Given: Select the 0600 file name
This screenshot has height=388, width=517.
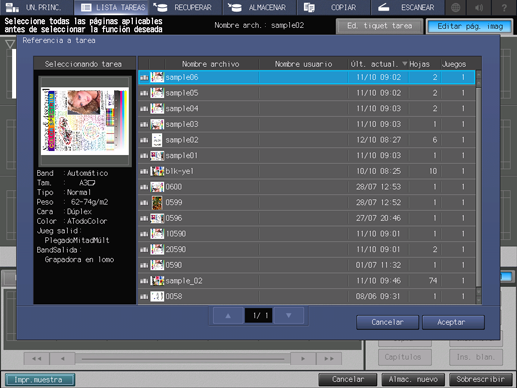Looking at the screenshot, I should point(174,187).
